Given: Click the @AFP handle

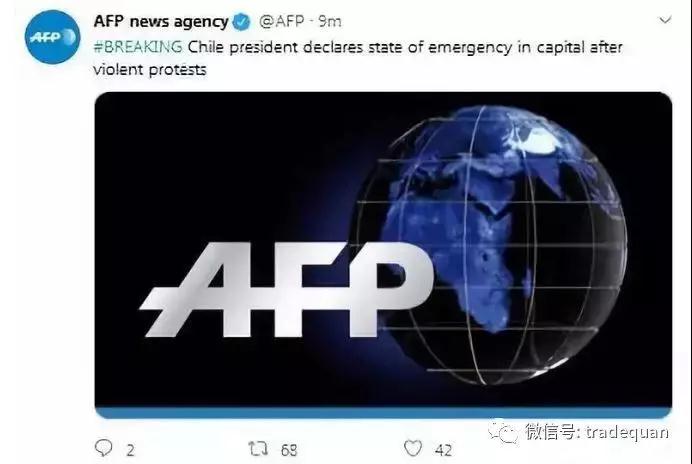Looking at the screenshot, I should (x=282, y=21).
